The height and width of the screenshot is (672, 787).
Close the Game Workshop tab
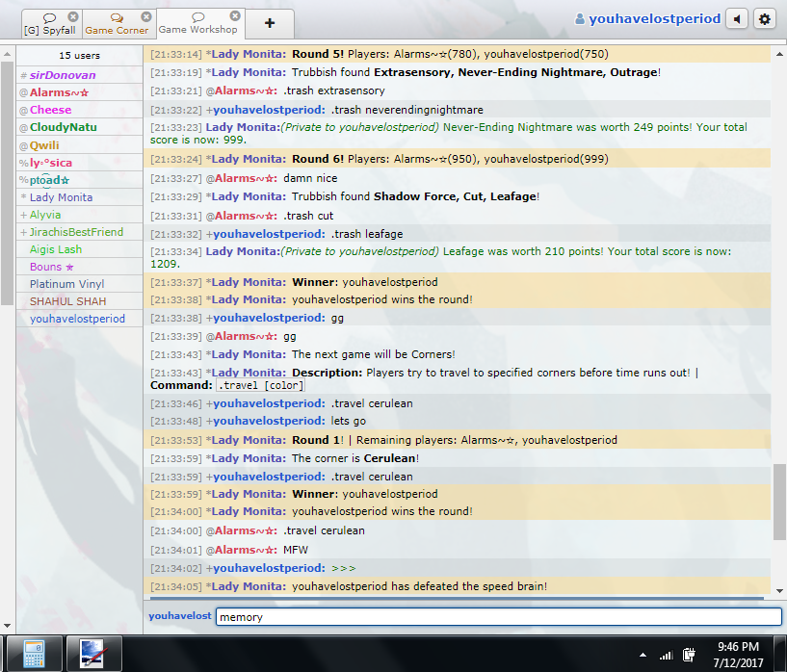(235, 15)
